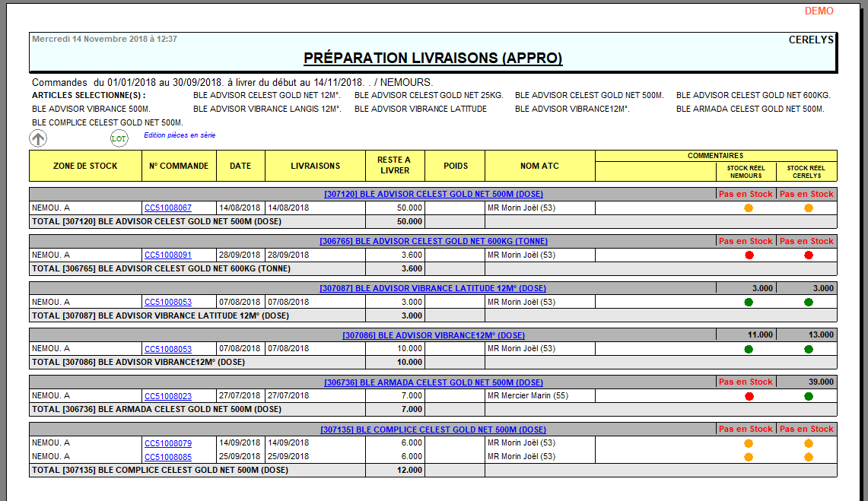
Task: Click the green dot for VIBRANCE12M Cerelys stock
Action: tap(809, 348)
